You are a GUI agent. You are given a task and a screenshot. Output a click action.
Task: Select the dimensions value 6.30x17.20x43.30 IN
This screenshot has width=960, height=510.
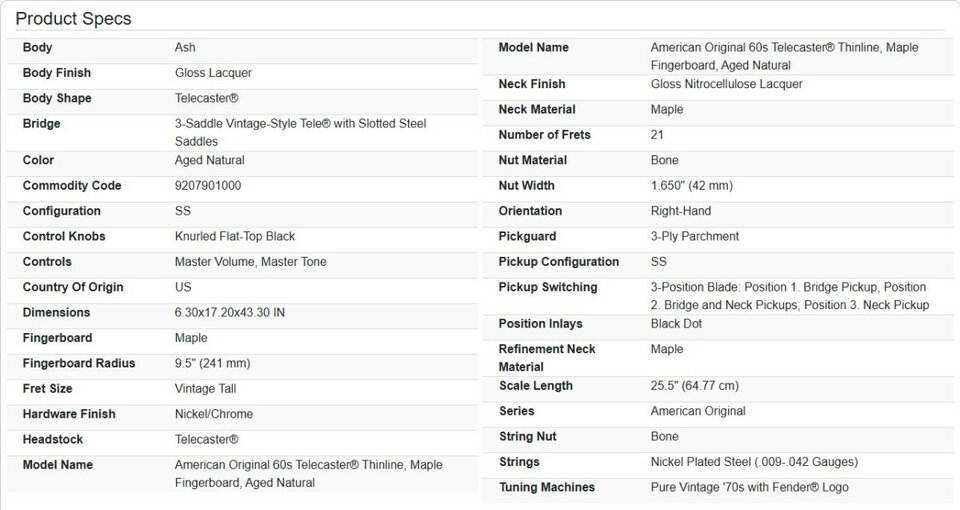point(230,313)
